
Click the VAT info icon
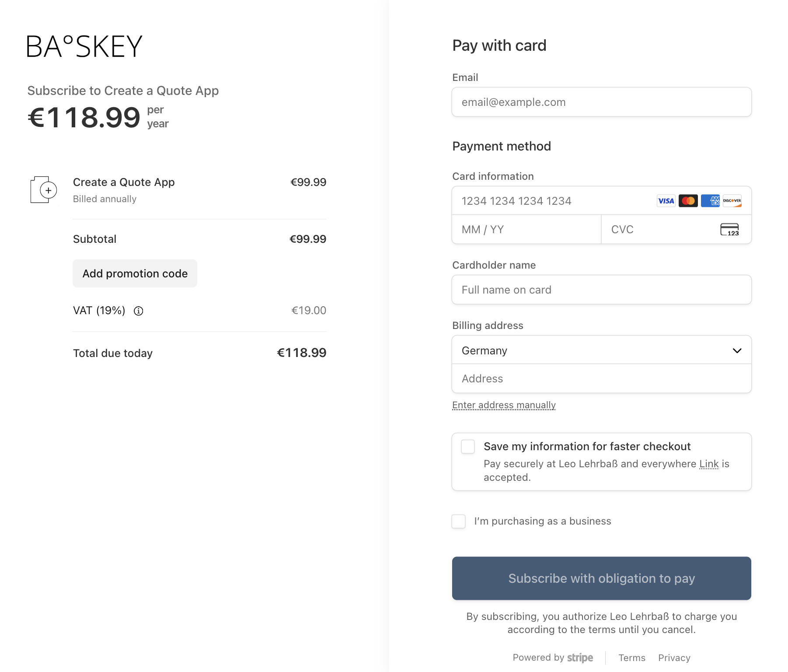[x=139, y=311]
